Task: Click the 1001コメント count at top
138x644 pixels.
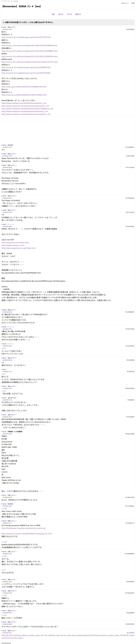Action: (x=125, y=3)
